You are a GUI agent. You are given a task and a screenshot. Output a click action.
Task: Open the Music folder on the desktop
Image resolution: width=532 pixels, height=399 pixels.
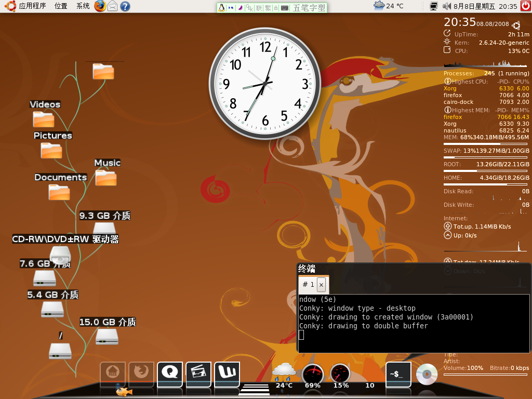click(x=106, y=178)
